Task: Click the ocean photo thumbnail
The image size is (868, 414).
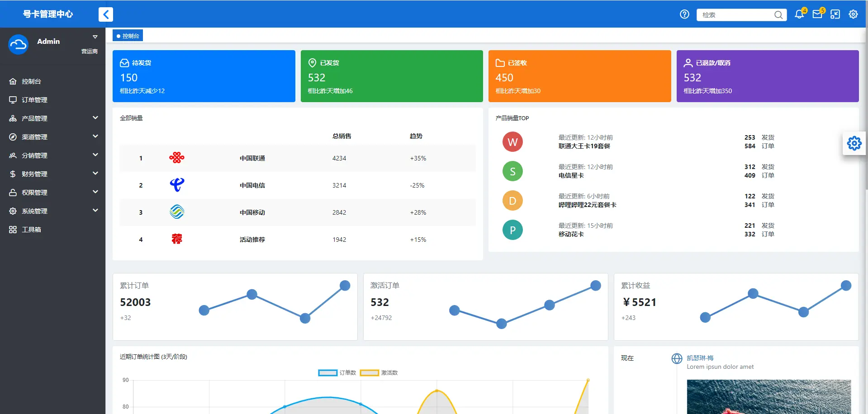Action: pyautogui.click(x=769, y=397)
